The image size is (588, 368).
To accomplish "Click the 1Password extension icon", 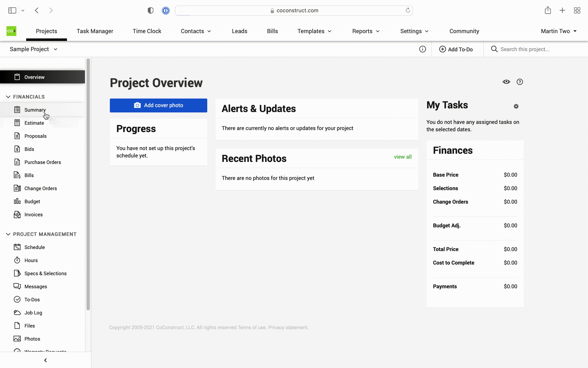I will tap(166, 10).
